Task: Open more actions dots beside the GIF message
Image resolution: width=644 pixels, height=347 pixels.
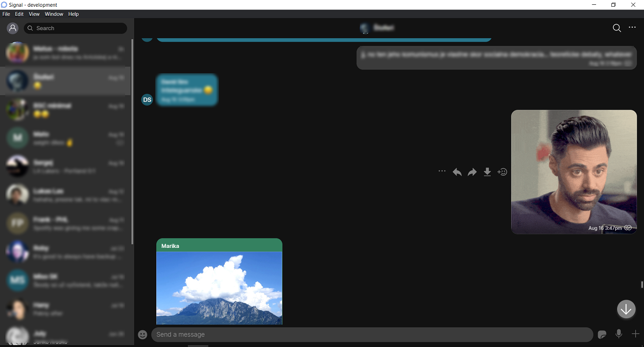Action: coord(442,171)
